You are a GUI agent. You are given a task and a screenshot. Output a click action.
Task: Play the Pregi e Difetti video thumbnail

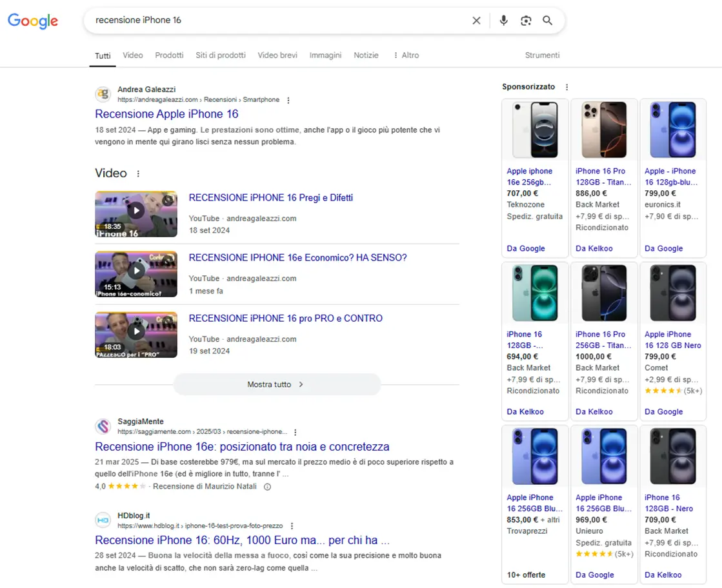(136, 214)
